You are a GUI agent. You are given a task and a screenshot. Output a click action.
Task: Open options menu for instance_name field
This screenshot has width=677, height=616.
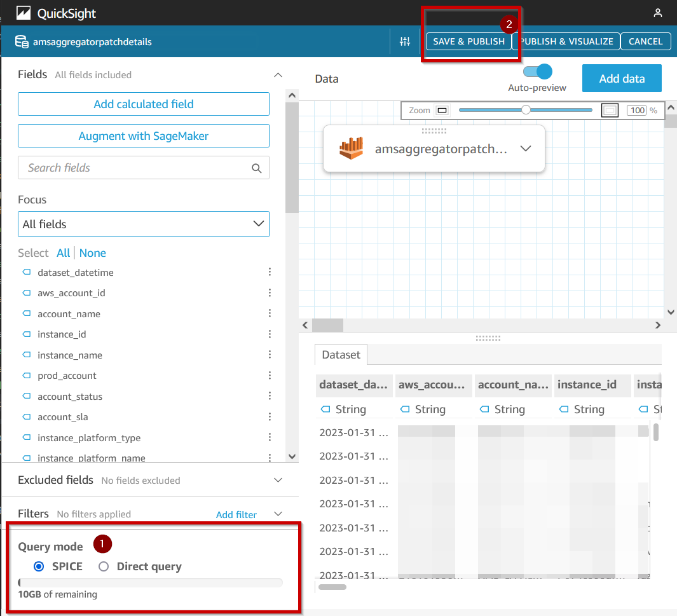point(270,354)
